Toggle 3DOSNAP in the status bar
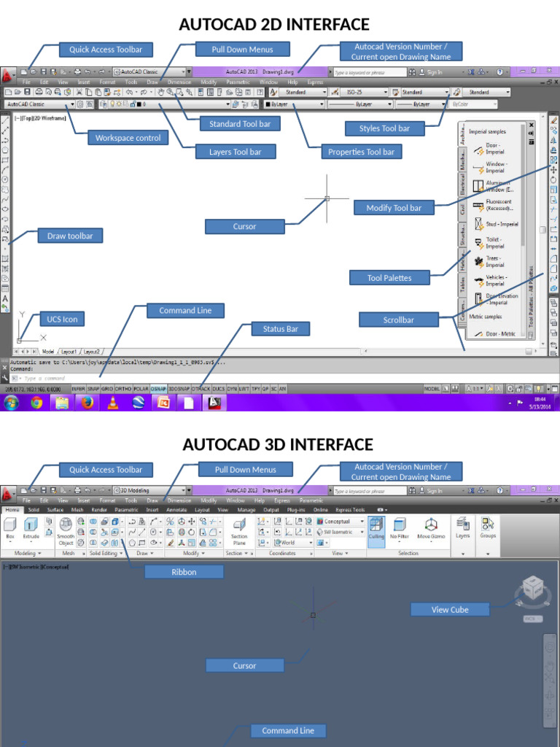 179,389
